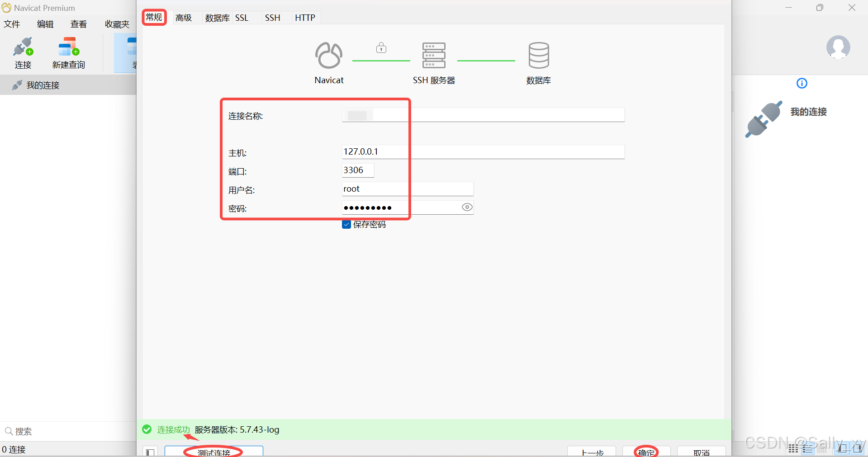Switch to the 数据库 tab

tap(217, 18)
